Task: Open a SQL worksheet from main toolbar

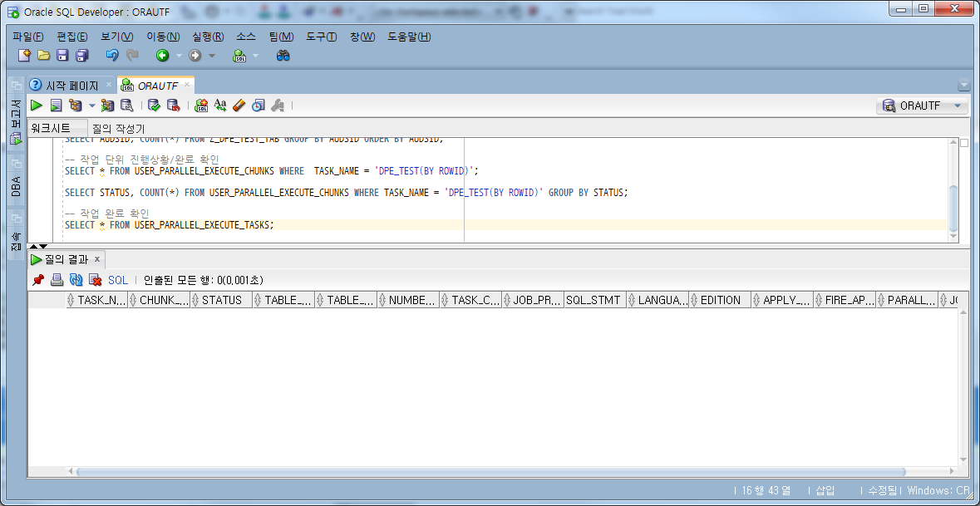Action: (240, 55)
